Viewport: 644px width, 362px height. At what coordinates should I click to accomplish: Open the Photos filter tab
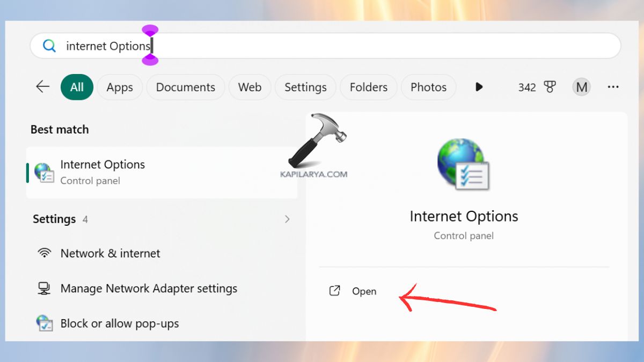428,87
